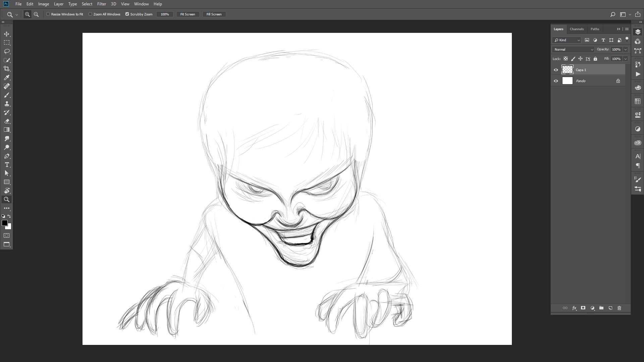Viewport: 644px width, 362px height.
Task: Switch to the Channels tab
Action: (577, 29)
